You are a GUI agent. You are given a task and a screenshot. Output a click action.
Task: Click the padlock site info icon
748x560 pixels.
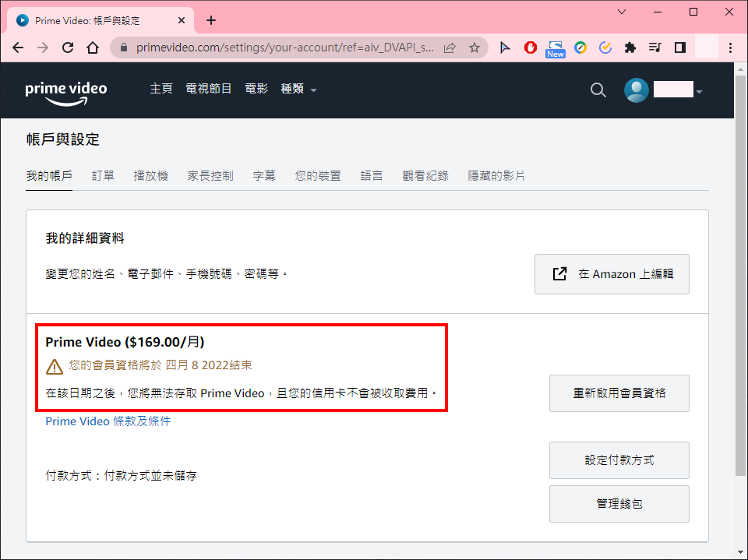124,48
